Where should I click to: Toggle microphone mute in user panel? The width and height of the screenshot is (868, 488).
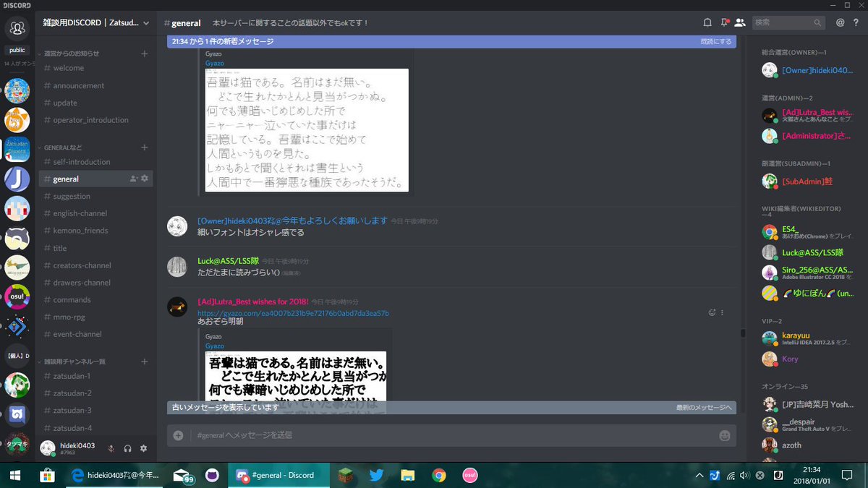coord(111,448)
